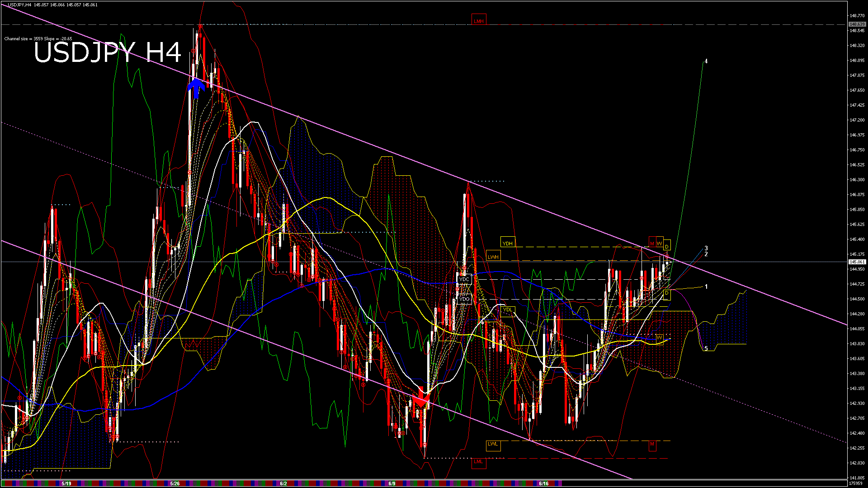Click the orange LWL level label
The height and width of the screenshot is (488, 868).
pyautogui.click(x=493, y=444)
